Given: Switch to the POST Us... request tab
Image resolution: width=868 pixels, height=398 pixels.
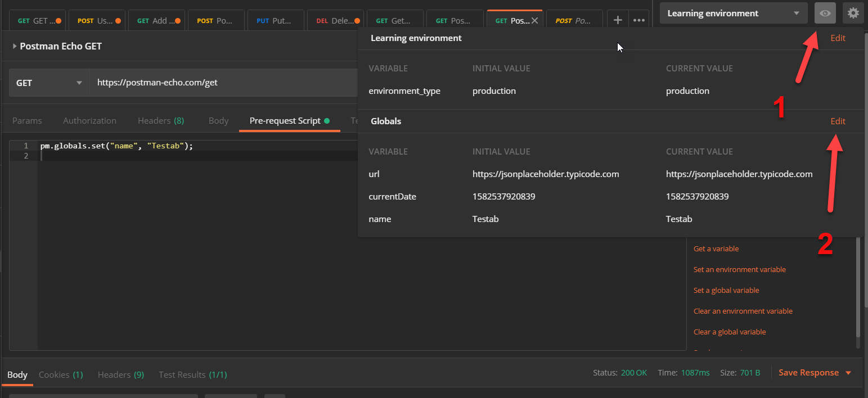Looking at the screenshot, I should (98, 21).
